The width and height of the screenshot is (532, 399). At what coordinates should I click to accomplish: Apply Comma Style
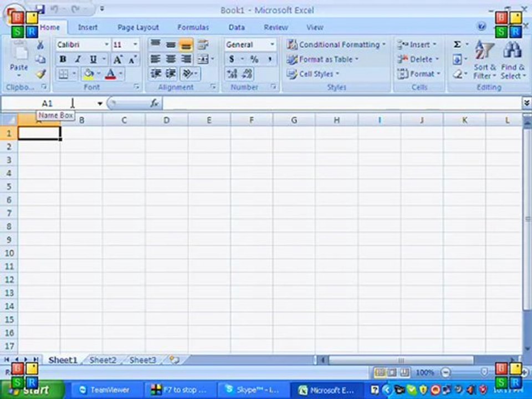tap(270, 59)
